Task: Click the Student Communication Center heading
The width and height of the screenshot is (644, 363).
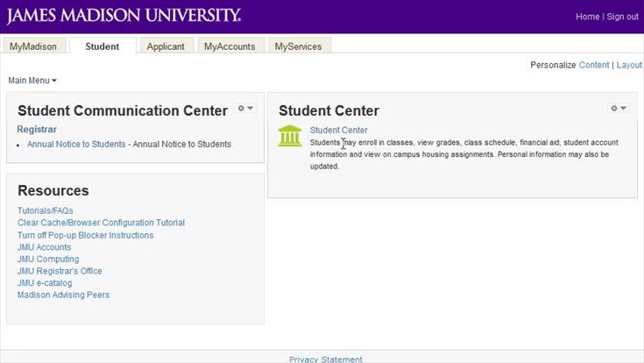Action: (123, 110)
